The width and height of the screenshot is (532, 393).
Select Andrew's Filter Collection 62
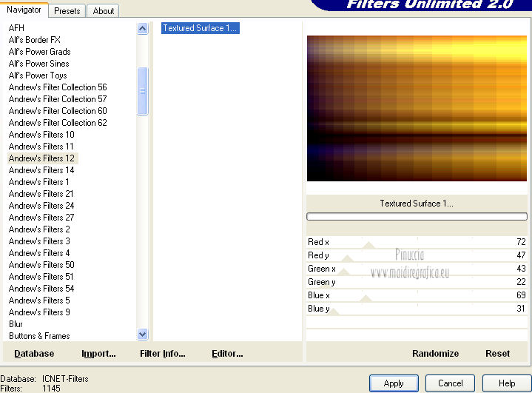point(58,123)
